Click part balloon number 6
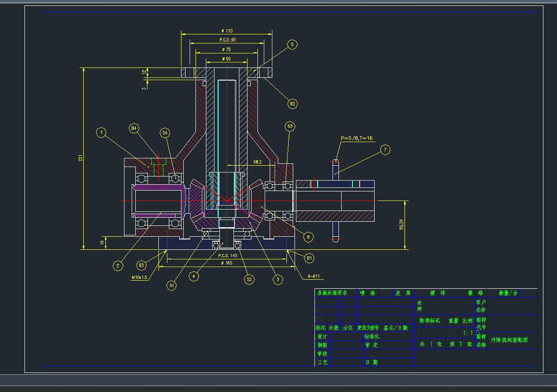 (308, 236)
